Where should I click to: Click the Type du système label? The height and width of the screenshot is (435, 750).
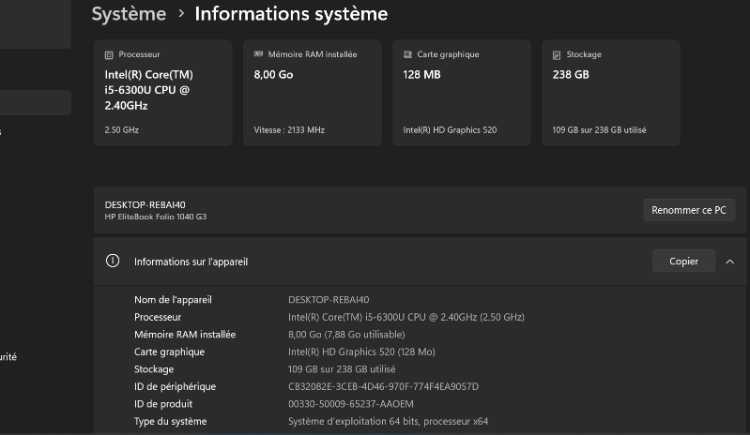(170, 422)
